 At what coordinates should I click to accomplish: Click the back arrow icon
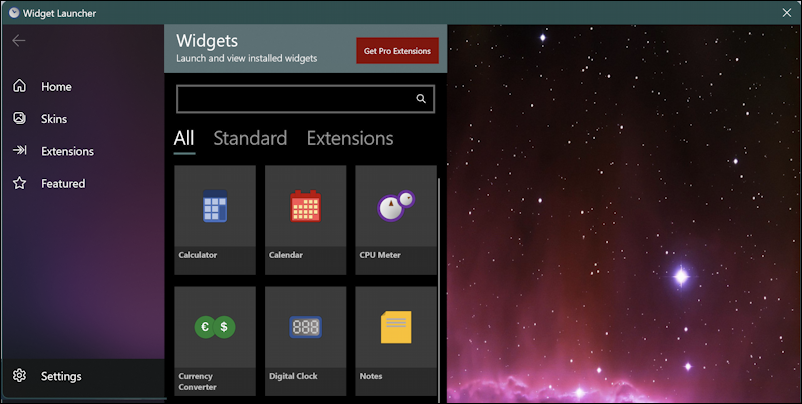pos(19,40)
